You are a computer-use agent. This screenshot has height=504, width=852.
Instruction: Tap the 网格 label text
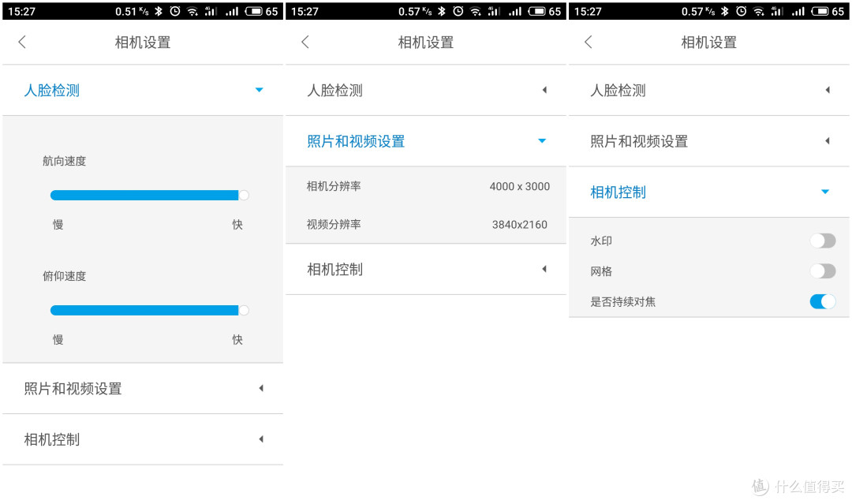point(601,271)
